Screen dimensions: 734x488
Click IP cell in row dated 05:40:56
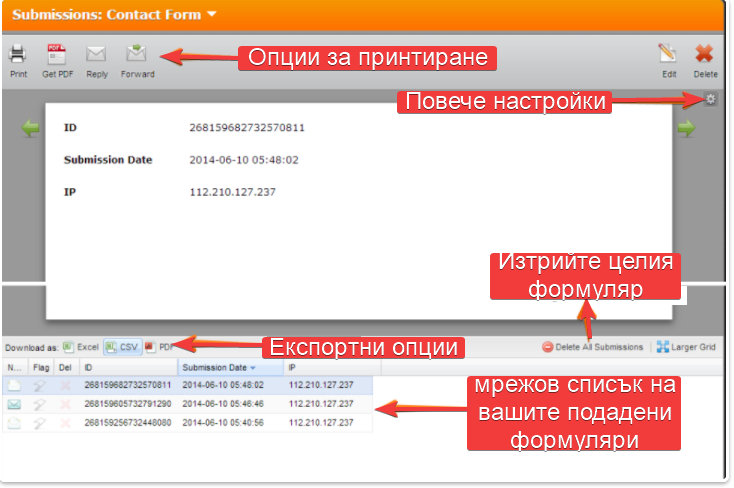click(321, 422)
